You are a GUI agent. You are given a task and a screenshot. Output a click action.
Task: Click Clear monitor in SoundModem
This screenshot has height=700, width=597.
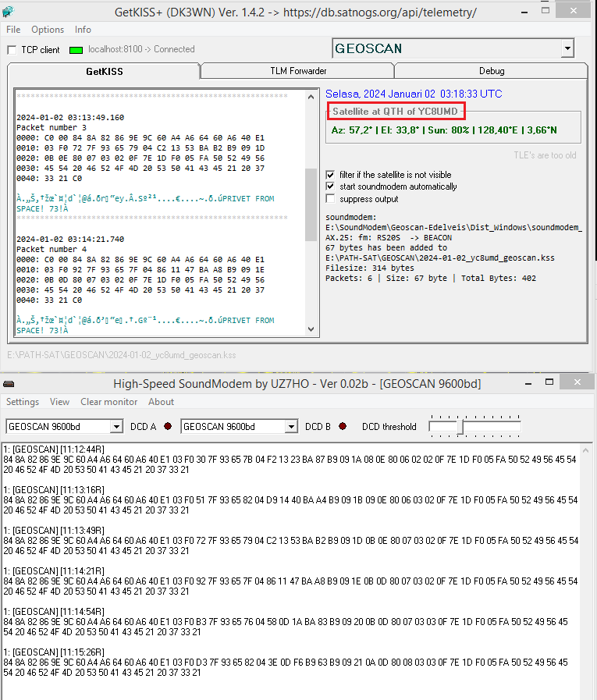pos(109,402)
